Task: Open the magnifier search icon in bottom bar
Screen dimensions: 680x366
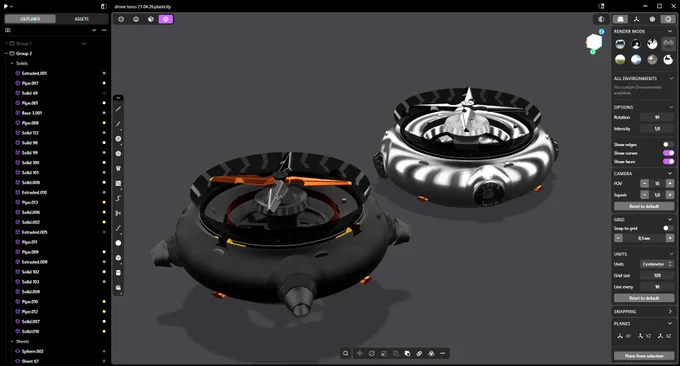Action: click(346, 353)
